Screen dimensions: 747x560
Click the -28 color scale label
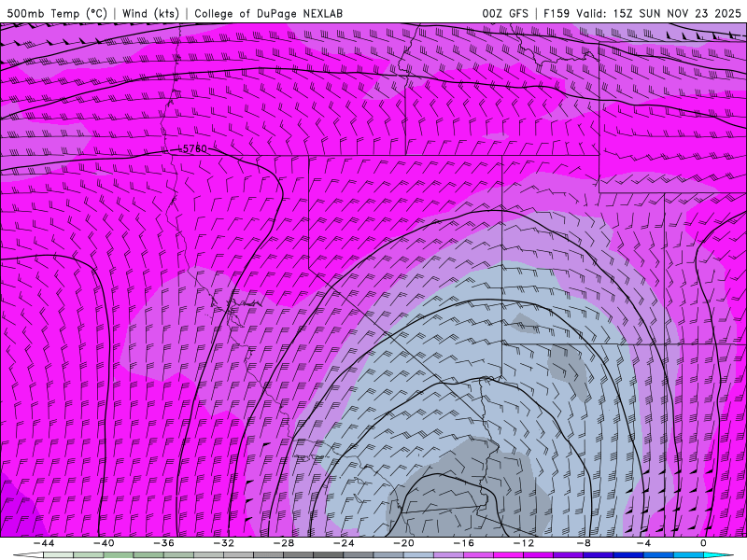(x=284, y=543)
